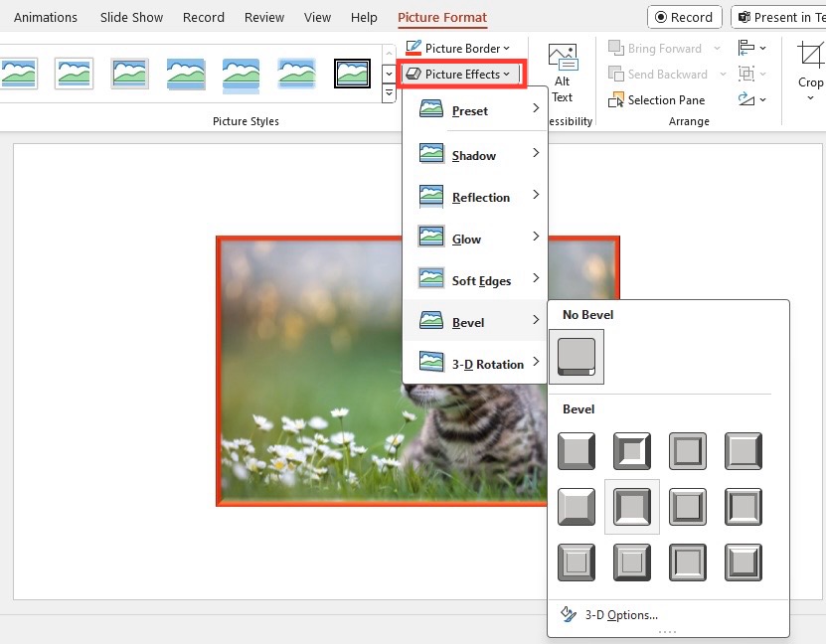Open the Help tab

coord(364,17)
